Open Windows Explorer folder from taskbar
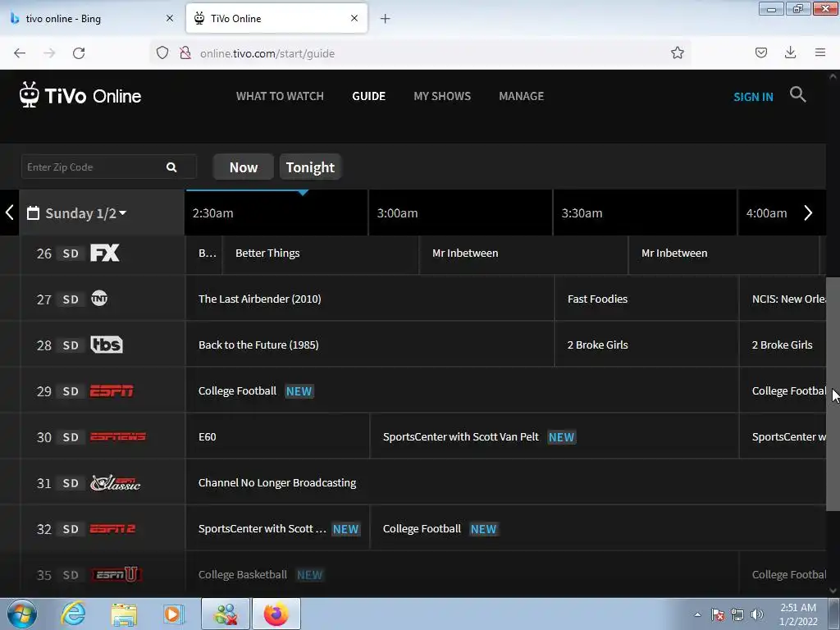The height and width of the screenshot is (630, 840). pos(125,614)
